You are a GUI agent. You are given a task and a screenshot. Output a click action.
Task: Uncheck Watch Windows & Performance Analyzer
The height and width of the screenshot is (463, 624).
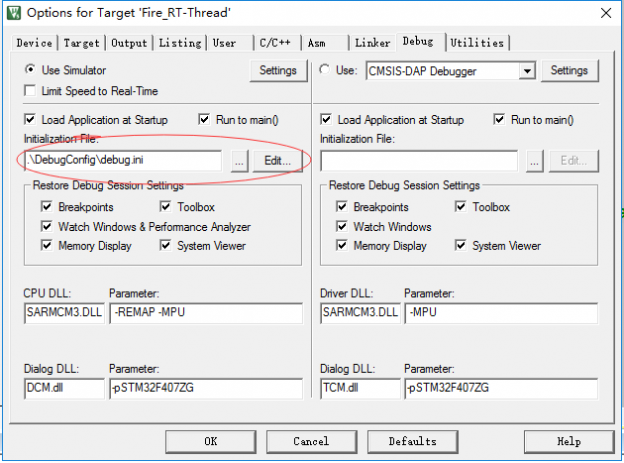pos(47,227)
